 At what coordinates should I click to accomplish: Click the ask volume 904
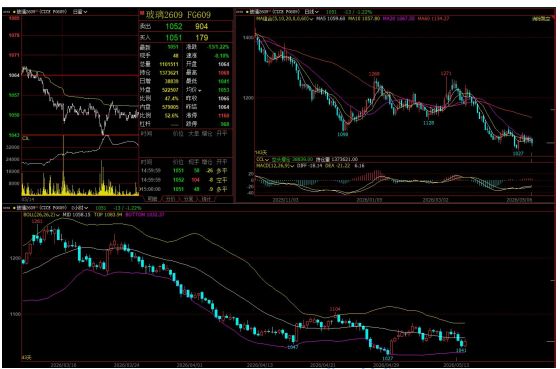[201, 26]
